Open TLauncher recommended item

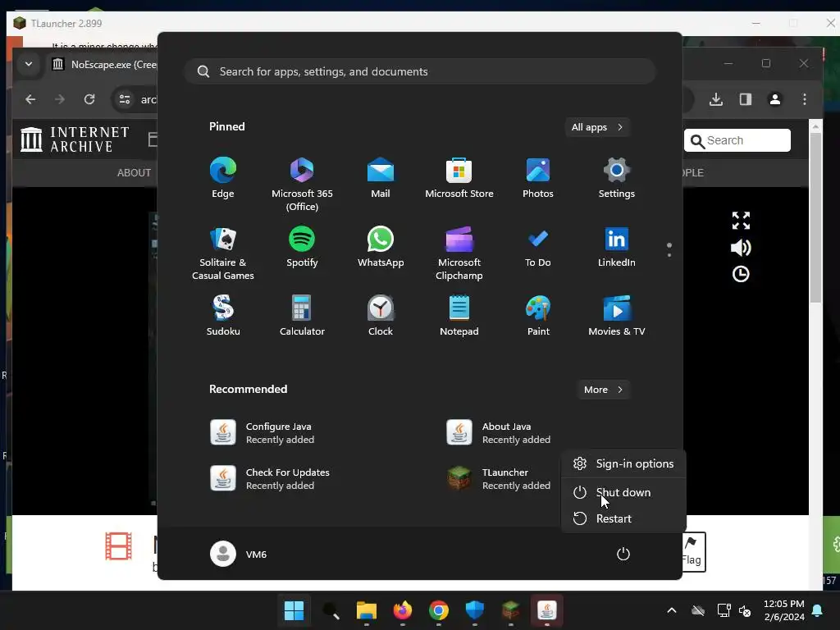tap(498, 479)
